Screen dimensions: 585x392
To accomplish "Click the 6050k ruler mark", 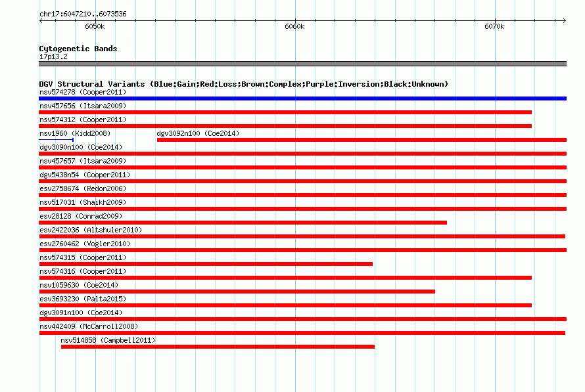I will (95, 26).
